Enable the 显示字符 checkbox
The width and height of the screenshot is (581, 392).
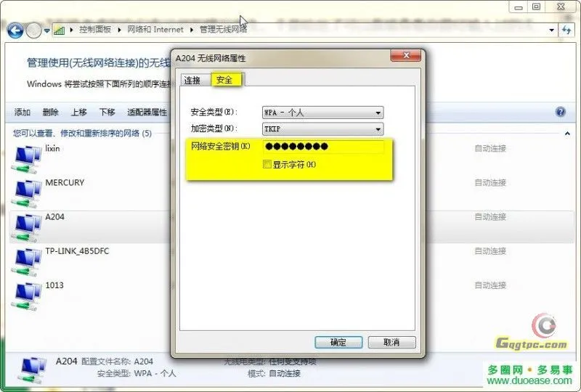(x=267, y=164)
